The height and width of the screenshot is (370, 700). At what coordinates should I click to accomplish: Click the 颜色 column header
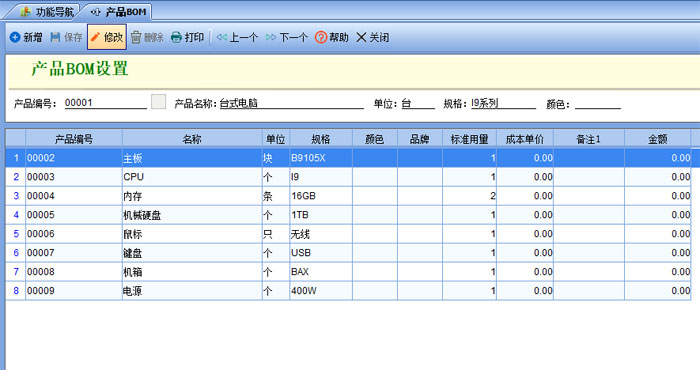(x=375, y=139)
